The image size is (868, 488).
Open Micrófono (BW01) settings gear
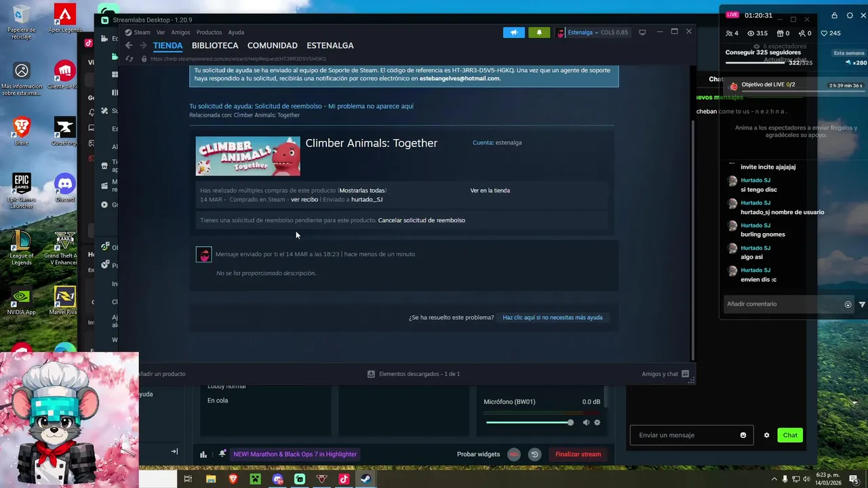tap(597, 422)
